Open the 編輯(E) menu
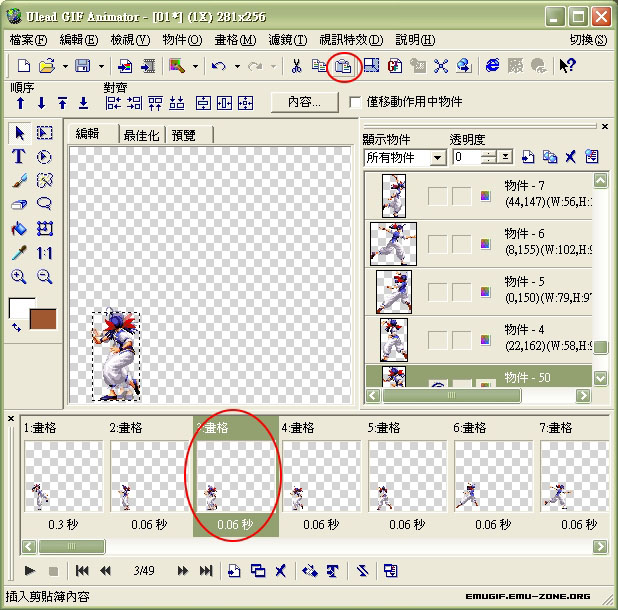Viewport: 618px width, 610px height. click(78, 40)
